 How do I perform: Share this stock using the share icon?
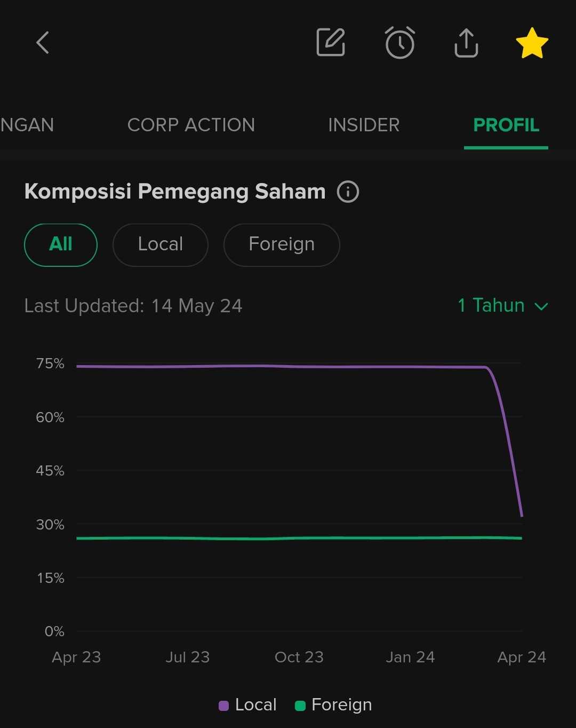[466, 43]
